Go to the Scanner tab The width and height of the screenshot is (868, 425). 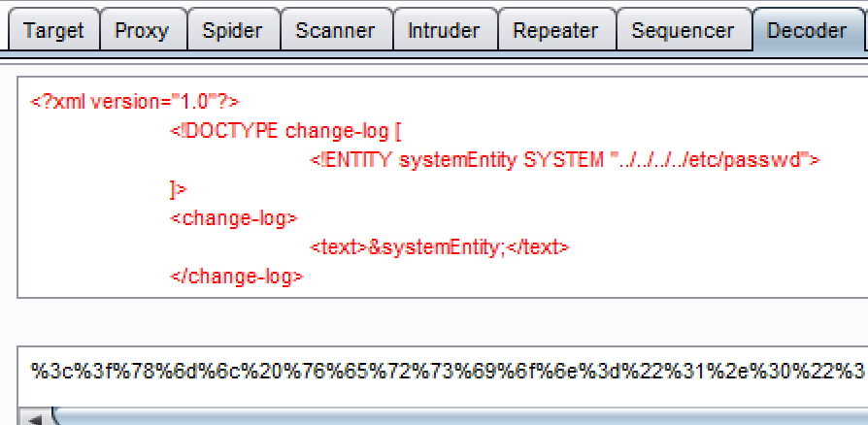pos(337,30)
